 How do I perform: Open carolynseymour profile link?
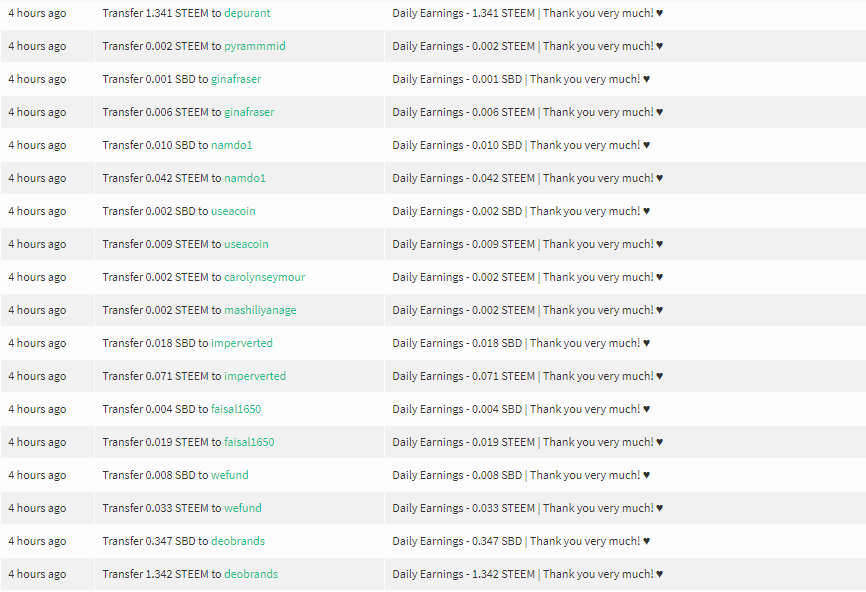click(x=265, y=277)
